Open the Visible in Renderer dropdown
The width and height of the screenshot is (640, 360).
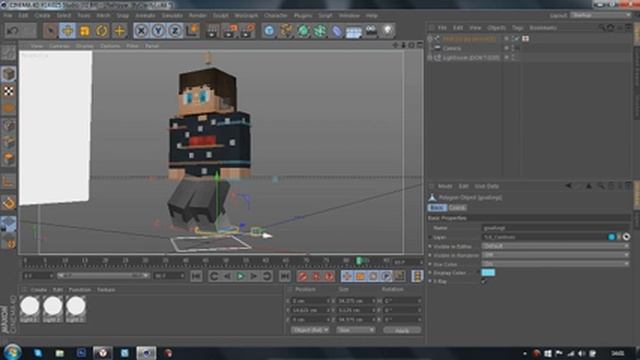(556, 255)
